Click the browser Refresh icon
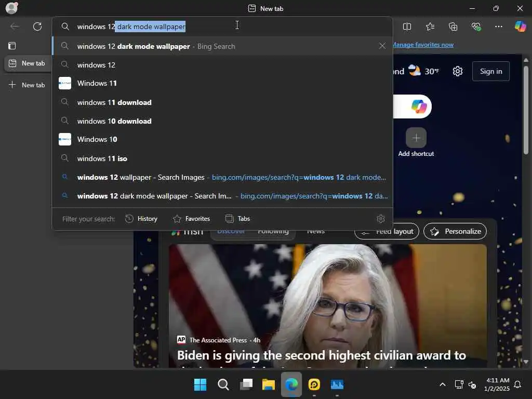The width and height of the screenshot is (532, 399). click(x=37, y=26)
